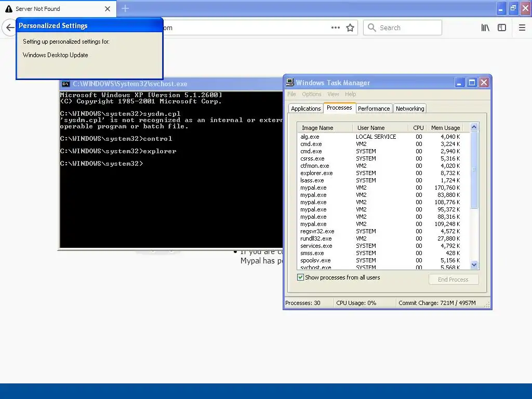Screen dimensions: 532x399
Task: Click the process list scroll down arrow
Action: tap(474, 264)
